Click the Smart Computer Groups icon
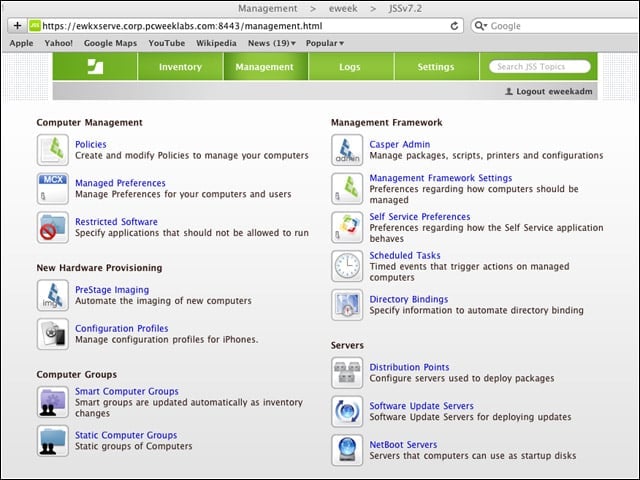Viewport: 640px width, 480px height. point(53,402)
